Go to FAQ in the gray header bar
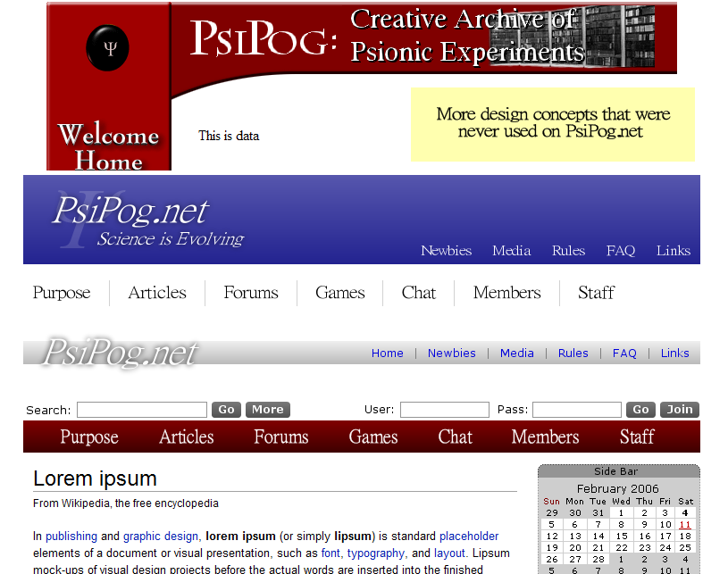Viewport: 728px width, 574px height. pos(624,354)
